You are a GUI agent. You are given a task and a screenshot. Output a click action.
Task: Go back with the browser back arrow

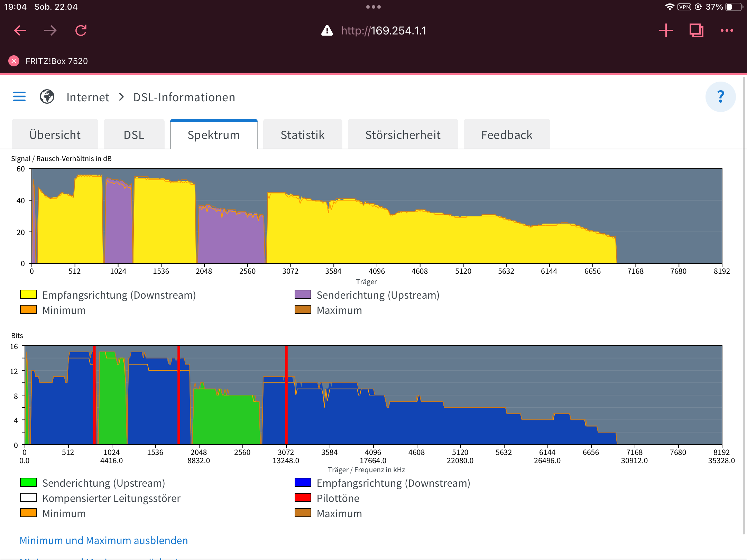20,30
